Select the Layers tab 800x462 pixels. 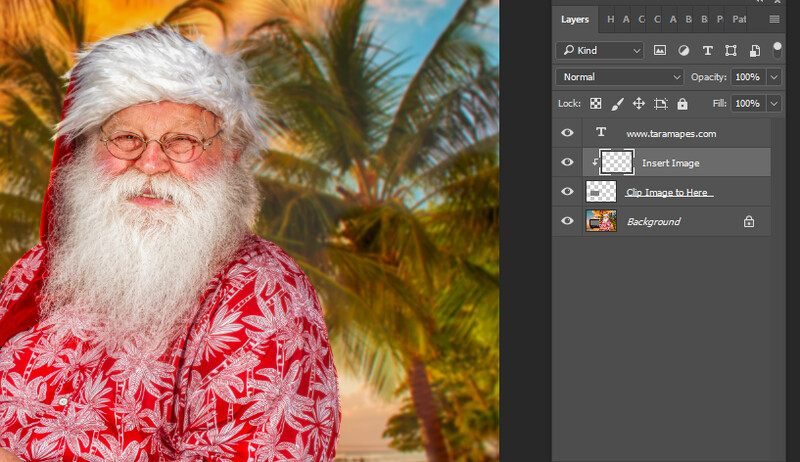(x=575, y=19)
